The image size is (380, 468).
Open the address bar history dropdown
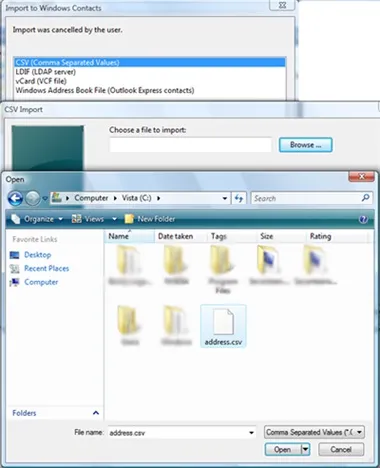tap(225, 198)
